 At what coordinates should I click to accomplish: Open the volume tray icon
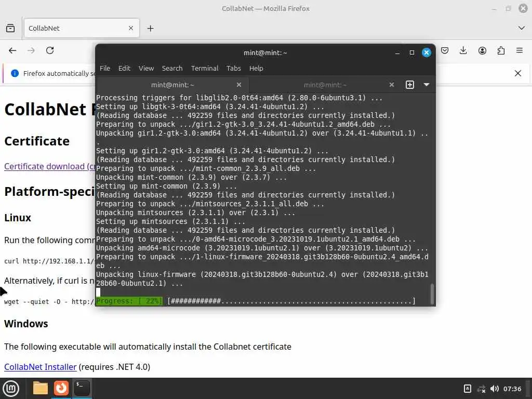495,389
